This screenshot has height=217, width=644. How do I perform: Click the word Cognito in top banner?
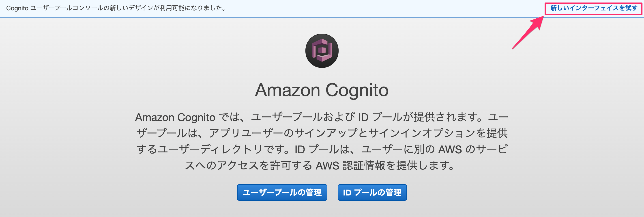pyautogui.click(x=17, y=8)
